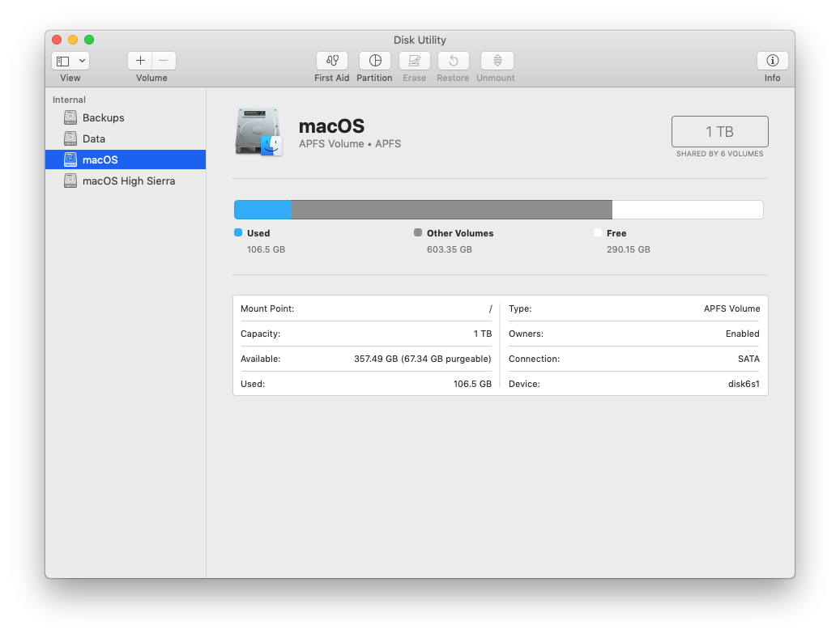Viewport: 840px width, 638px height.
Task: Click the blue Used storage bar segment
Action: click(x=262, y=210)
